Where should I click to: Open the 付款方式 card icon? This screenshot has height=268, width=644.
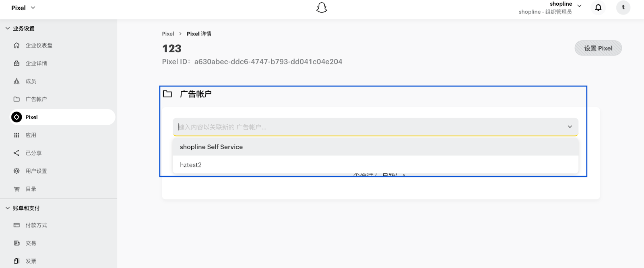17,225
